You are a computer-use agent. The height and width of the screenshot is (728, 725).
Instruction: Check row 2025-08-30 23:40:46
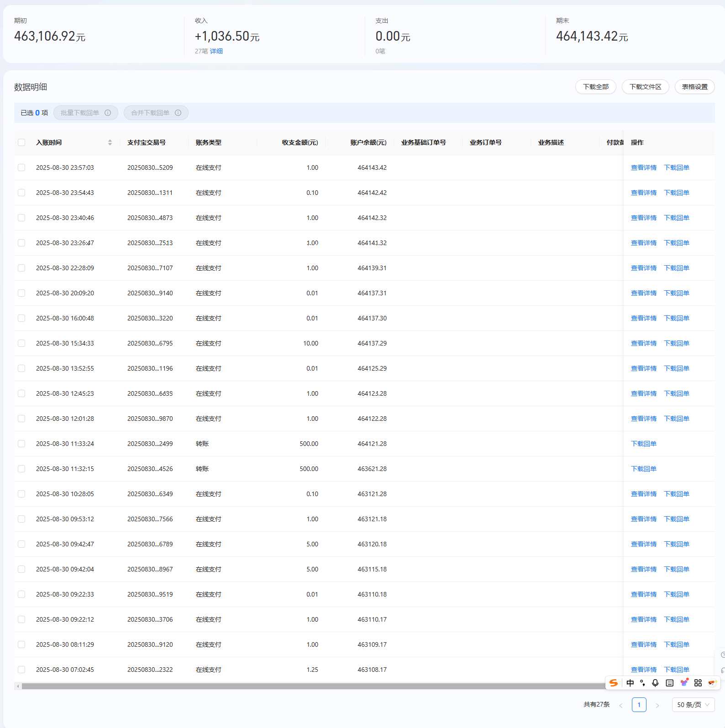[x=21, y=218]
